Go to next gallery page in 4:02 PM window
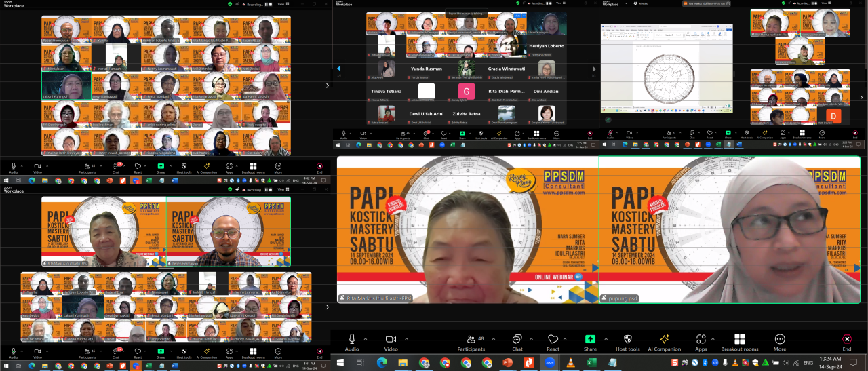Screen dimensions: 868x371 click(x=328, y=85)
